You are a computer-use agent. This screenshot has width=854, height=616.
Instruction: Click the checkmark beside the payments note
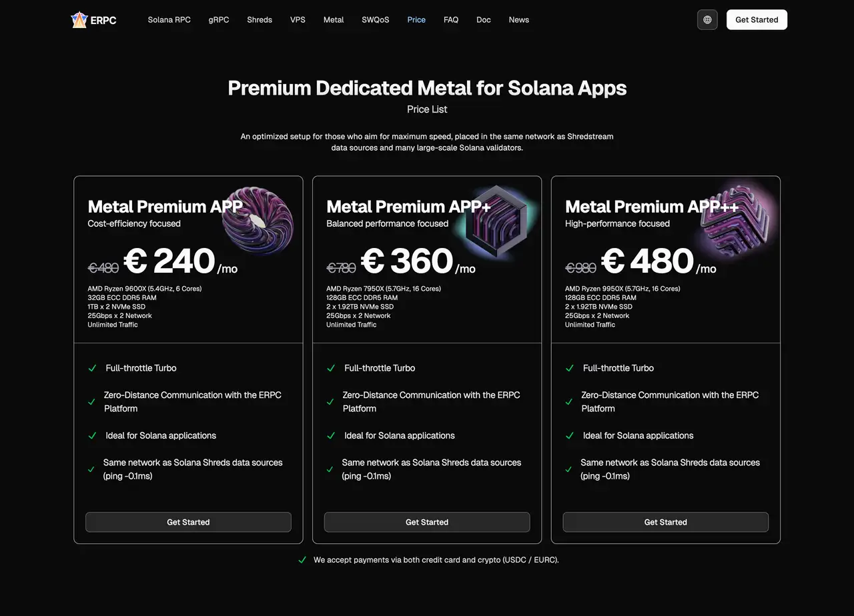tap(302, 560)
